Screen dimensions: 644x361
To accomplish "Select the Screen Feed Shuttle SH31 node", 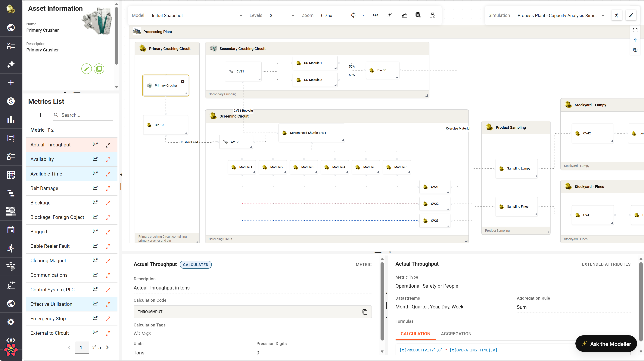I will pyautogui.click(x=312, y=133).
